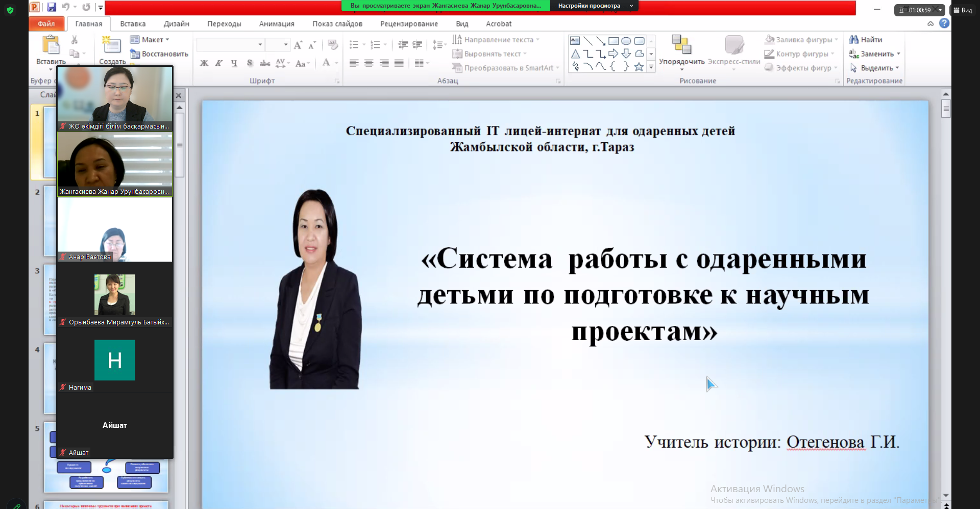Toggle Underline (Ч) formatting

(x=234, y=63)
